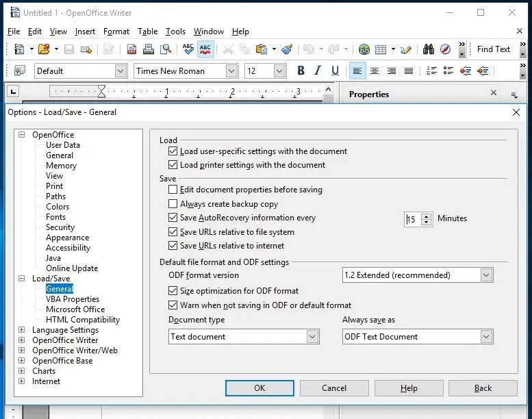Click the New document toolbar icon
This screenshot has width=532, height=419.
click(19, 49)
